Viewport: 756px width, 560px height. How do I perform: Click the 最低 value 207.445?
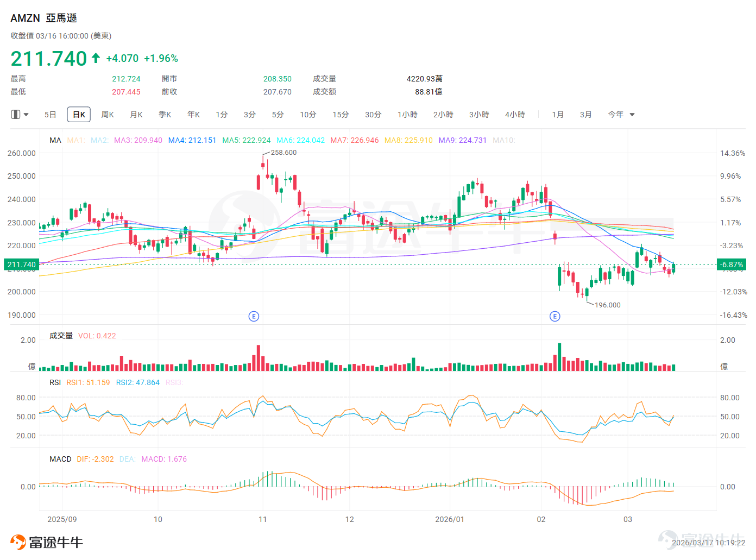click(x=126, y=92)
